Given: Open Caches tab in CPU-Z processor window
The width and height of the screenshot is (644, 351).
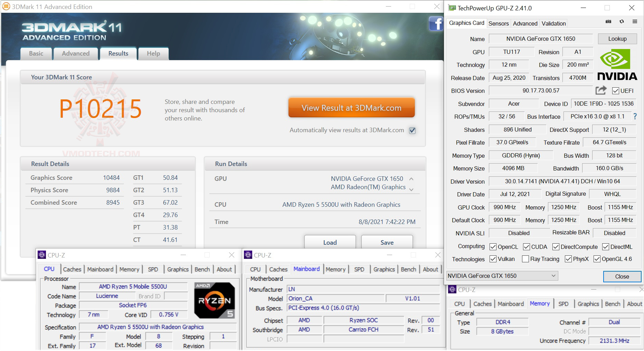Looking at the screenshot, I should 72,269.
